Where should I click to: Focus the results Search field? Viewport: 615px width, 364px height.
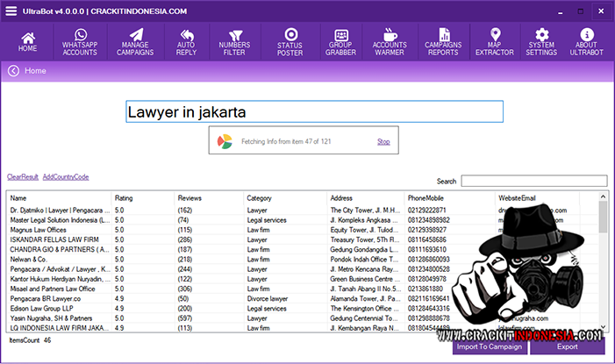coord(533,181)
